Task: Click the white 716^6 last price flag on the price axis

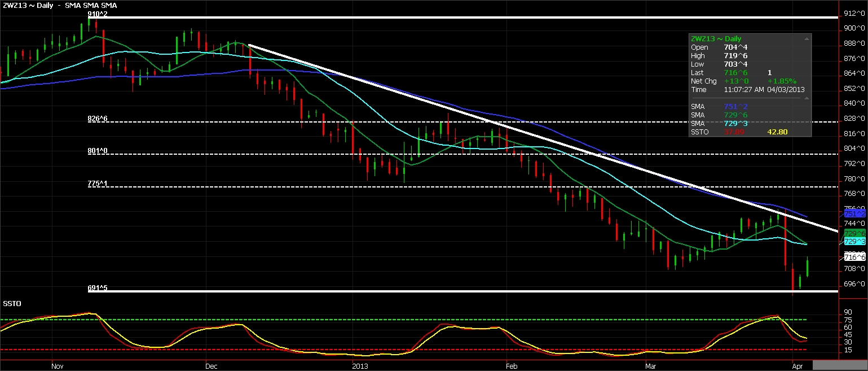Action: click(854, 257)
